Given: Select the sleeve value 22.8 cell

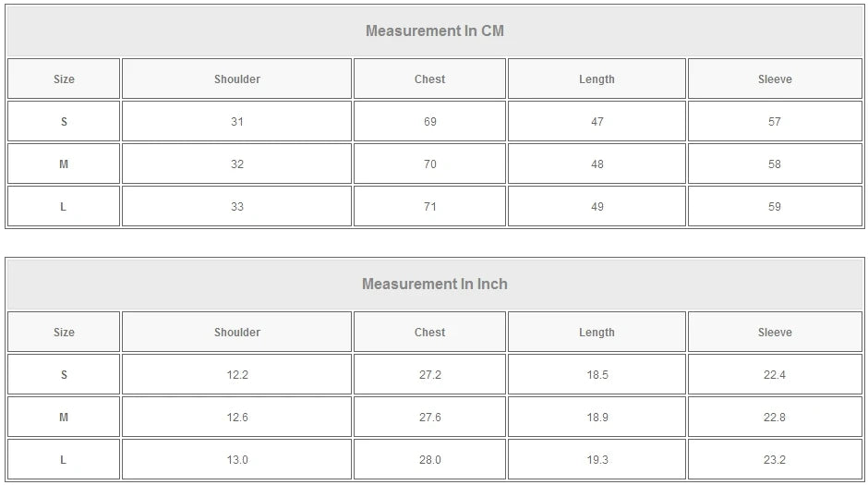Looking at the screenshot, I should click(775, 418).
